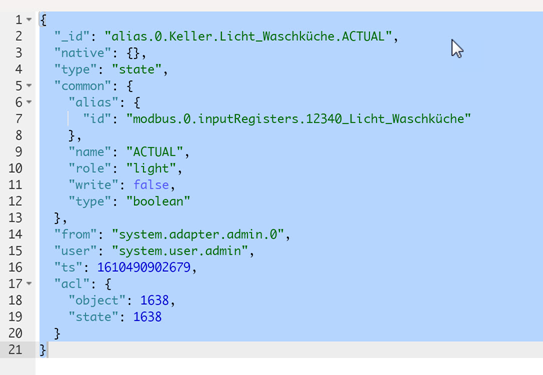Click the empty braces {} on line 3

(133, 53)
